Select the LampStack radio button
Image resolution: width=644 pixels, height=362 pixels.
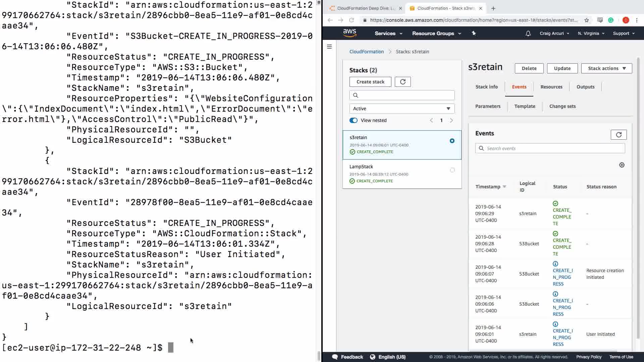(452, 170)
